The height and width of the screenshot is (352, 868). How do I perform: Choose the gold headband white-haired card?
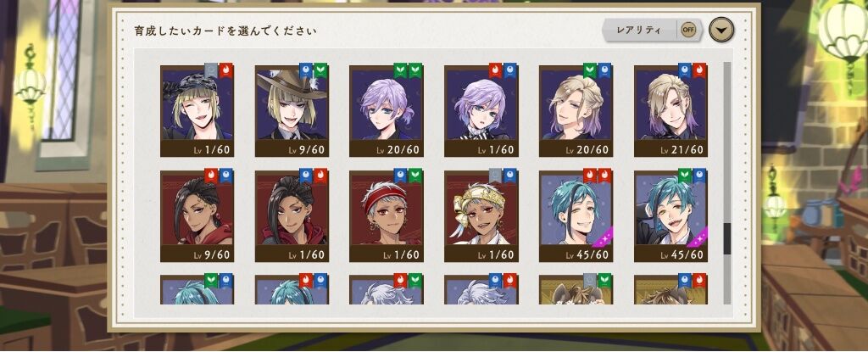(481, 216)
